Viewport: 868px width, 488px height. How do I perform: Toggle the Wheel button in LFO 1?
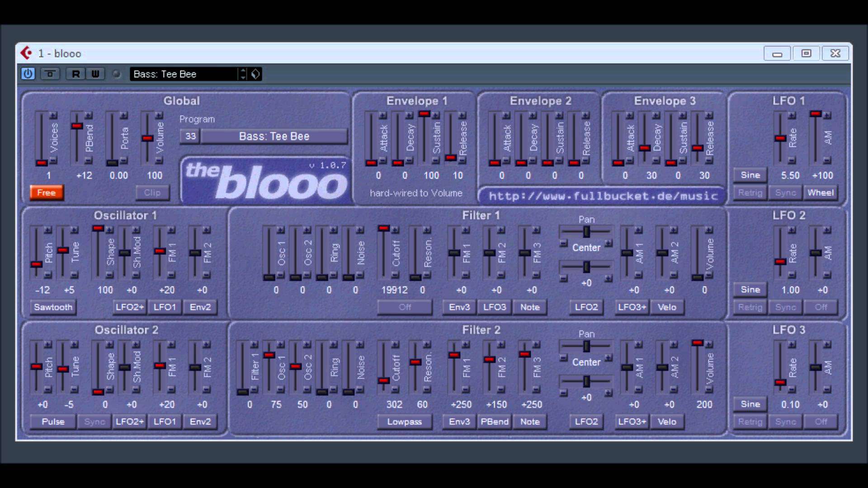point(821,192)
